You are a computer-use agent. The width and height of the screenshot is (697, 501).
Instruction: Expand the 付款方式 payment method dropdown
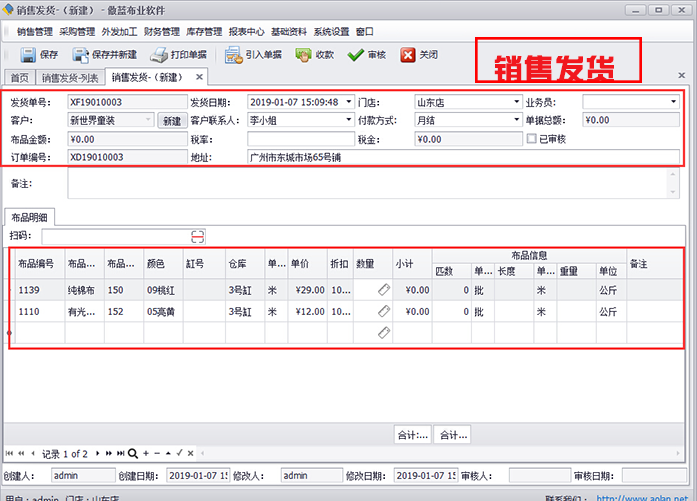(512, 120)
